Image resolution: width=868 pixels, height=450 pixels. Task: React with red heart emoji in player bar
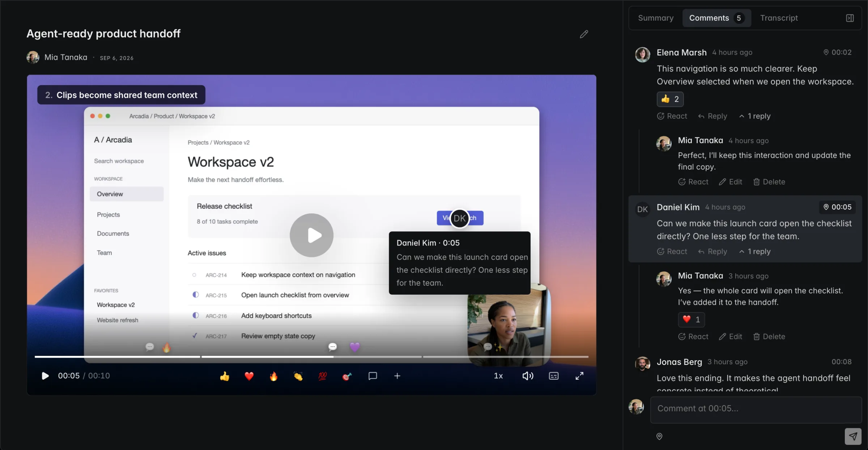click(249, 376)
